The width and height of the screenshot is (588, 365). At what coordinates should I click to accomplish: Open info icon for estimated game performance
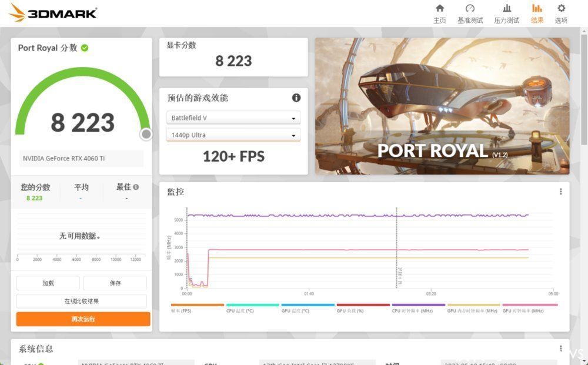[296, 98]
